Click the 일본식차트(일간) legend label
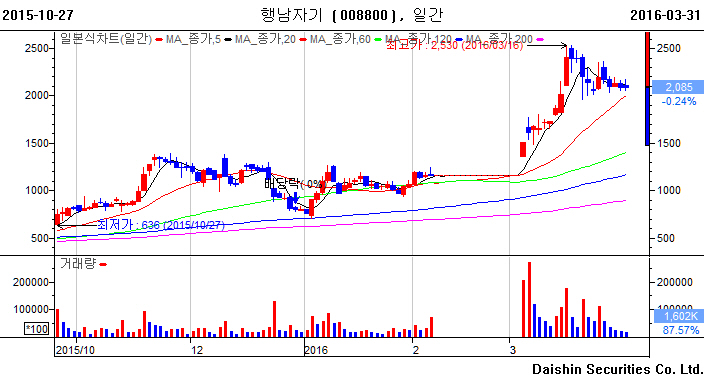 pos(106,39)
